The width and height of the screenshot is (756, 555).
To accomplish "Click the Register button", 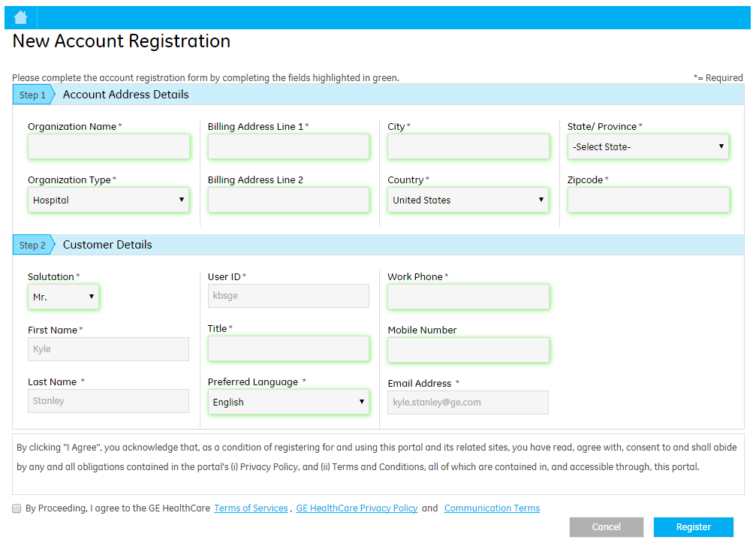I will 693,527.
